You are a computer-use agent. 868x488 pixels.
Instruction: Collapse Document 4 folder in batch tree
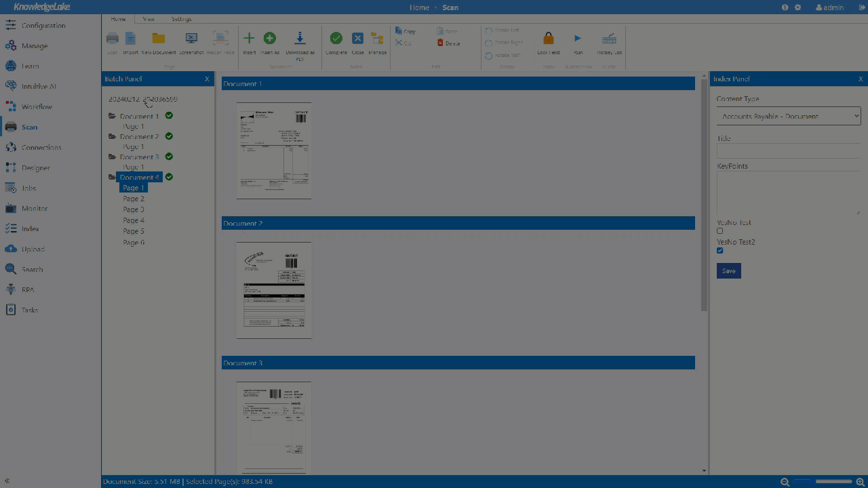112,178
